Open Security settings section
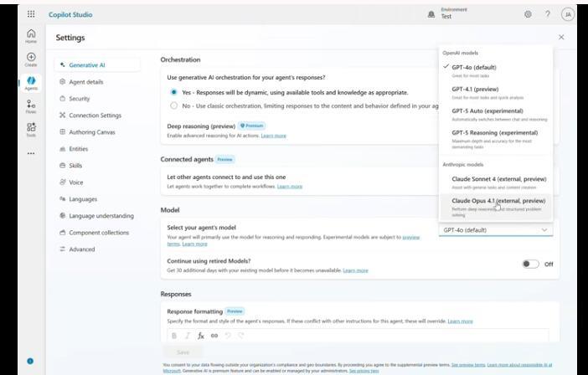Image resolution: width=588 pixels, height=375 pixels. pyautogui.click(x=80, y=99)
